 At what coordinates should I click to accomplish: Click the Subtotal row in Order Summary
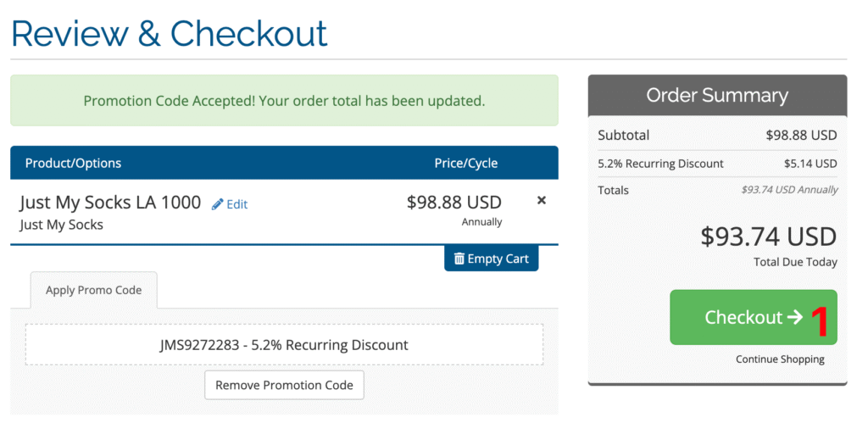coord(717,135)
